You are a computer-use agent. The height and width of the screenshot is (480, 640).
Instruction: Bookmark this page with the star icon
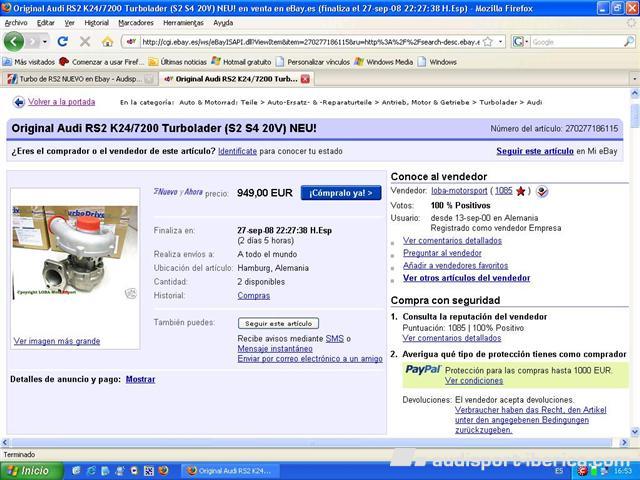pos(488,42)
